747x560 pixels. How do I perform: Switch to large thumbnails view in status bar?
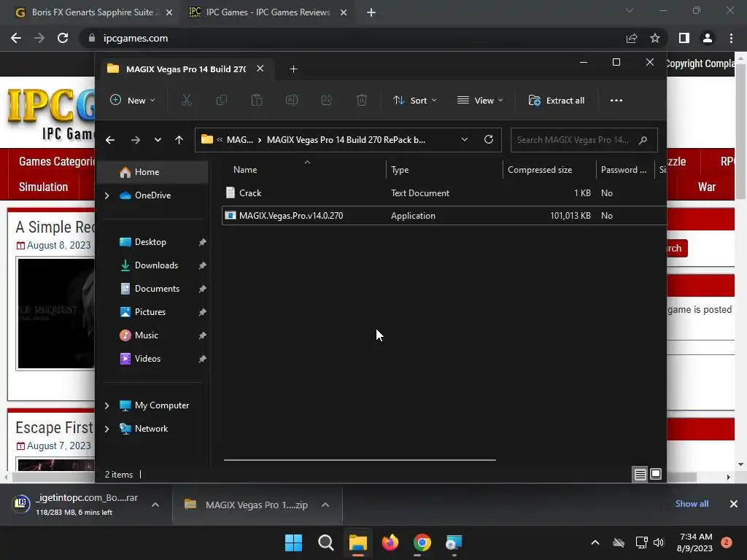[656, 474]
